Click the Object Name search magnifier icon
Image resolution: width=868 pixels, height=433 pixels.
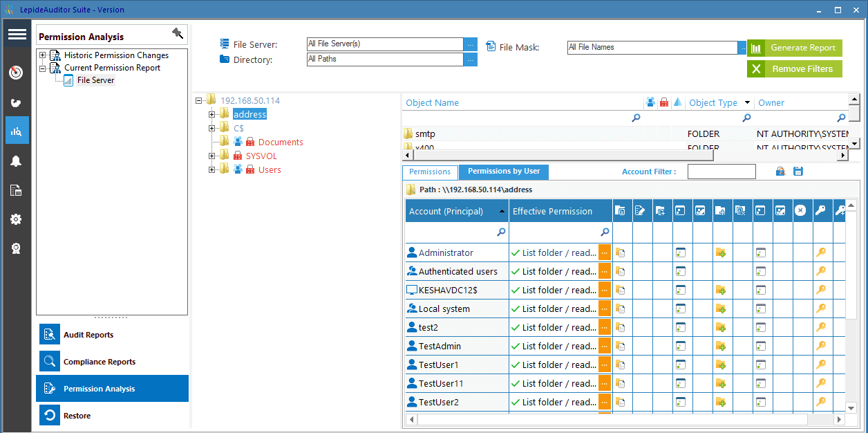pos(636,118)
